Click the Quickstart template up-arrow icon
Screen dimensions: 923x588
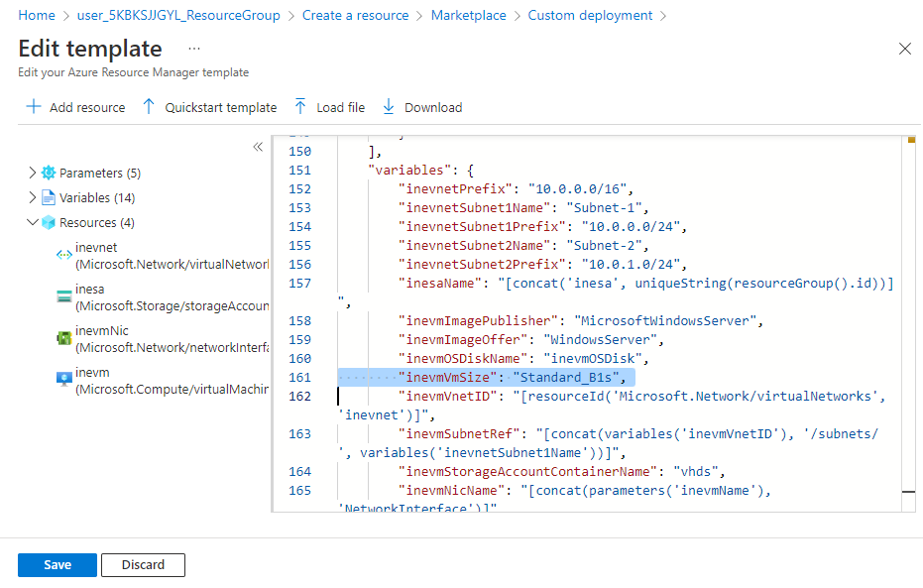point(149,107)
